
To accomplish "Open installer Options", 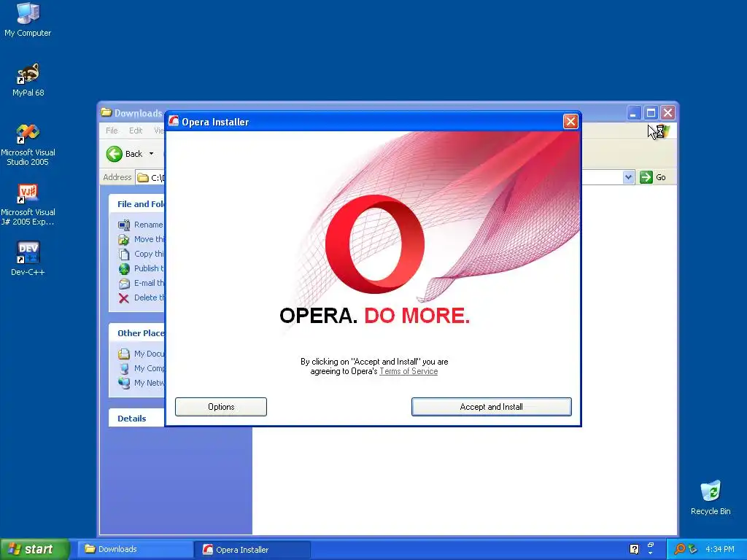I will (x=221, y=407).
